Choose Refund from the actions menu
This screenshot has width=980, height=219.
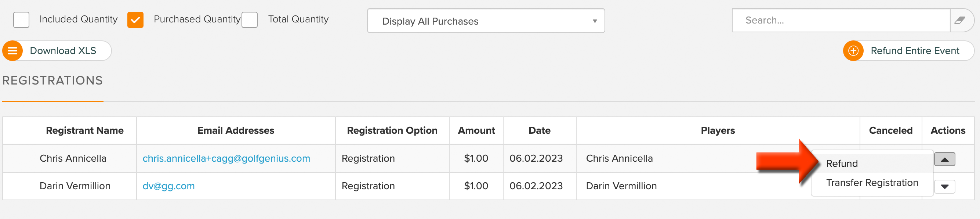(x=842, y=164)
